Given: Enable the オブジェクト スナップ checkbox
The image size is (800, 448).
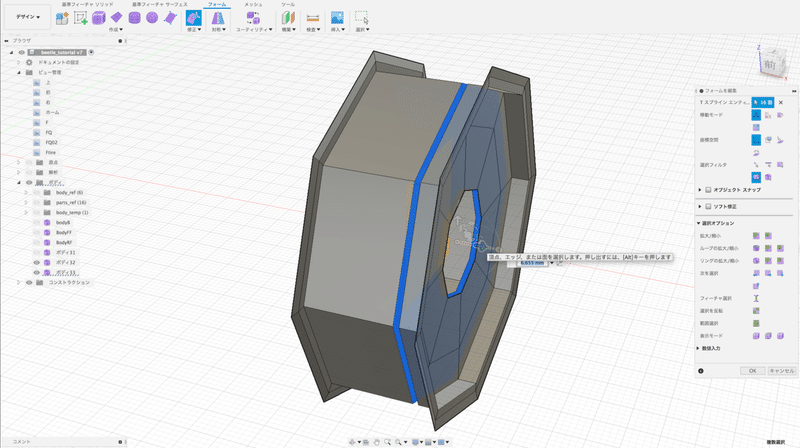Looking at the screenshot, I should click(708, 190).
